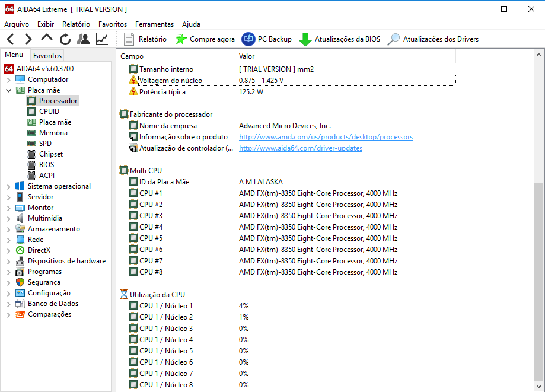
Task: Click the scrollbar down arrow
Action: [538, 386]
